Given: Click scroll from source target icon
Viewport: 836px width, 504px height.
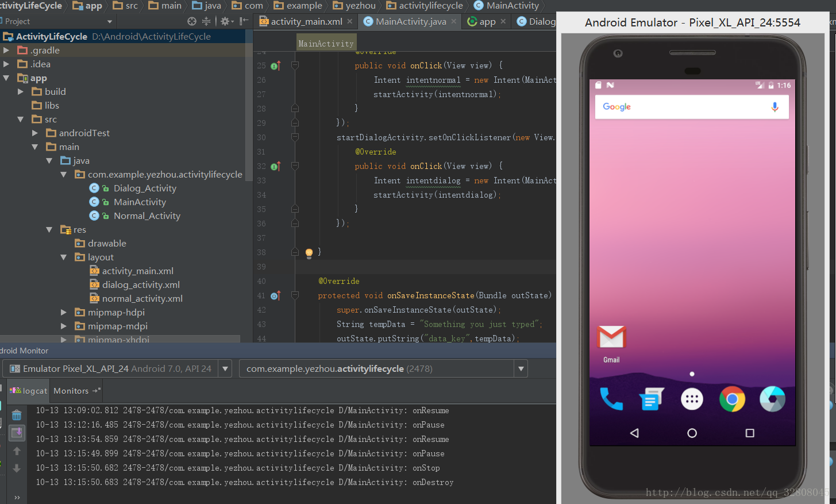Looking at the screenshot, I should [x=192, y=21].
